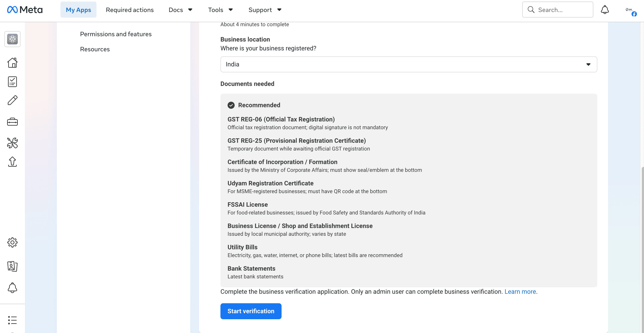Go to Dashboard home icon
The height and width of the screenshot is (333, 644).
tap(12, 62)
